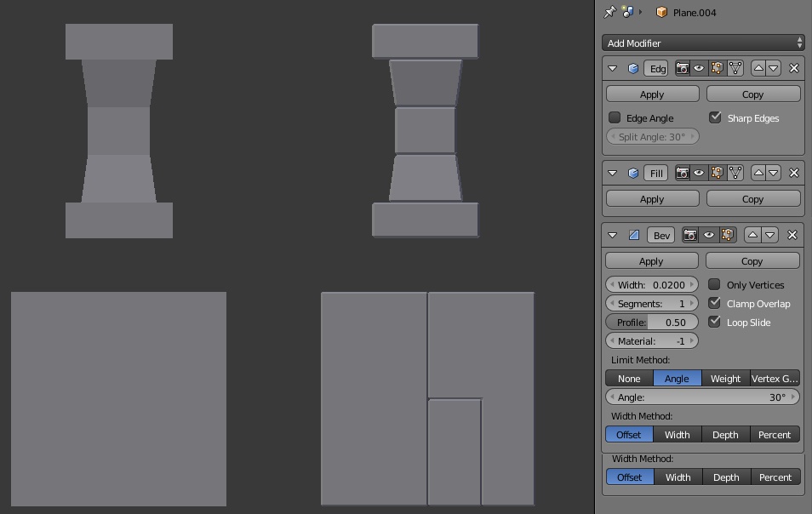Remove the Fill modifier with its X

pyautogui.click(x=794, y=173)
